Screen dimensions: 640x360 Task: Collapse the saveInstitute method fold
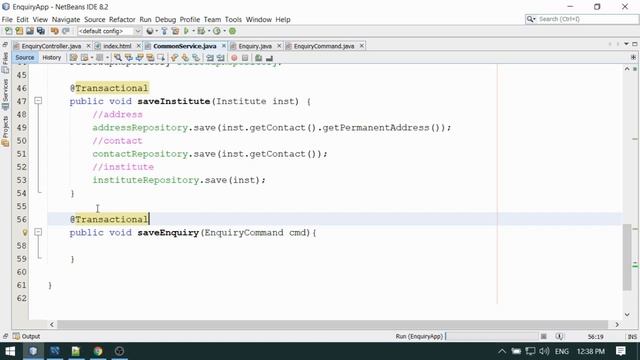click(x=38, y=100)
